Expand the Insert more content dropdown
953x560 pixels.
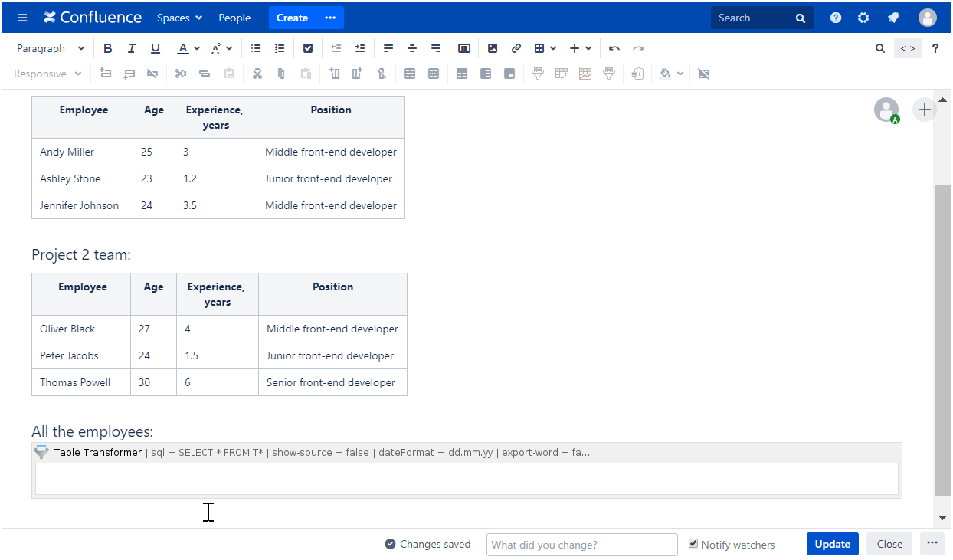coord(581,48)
